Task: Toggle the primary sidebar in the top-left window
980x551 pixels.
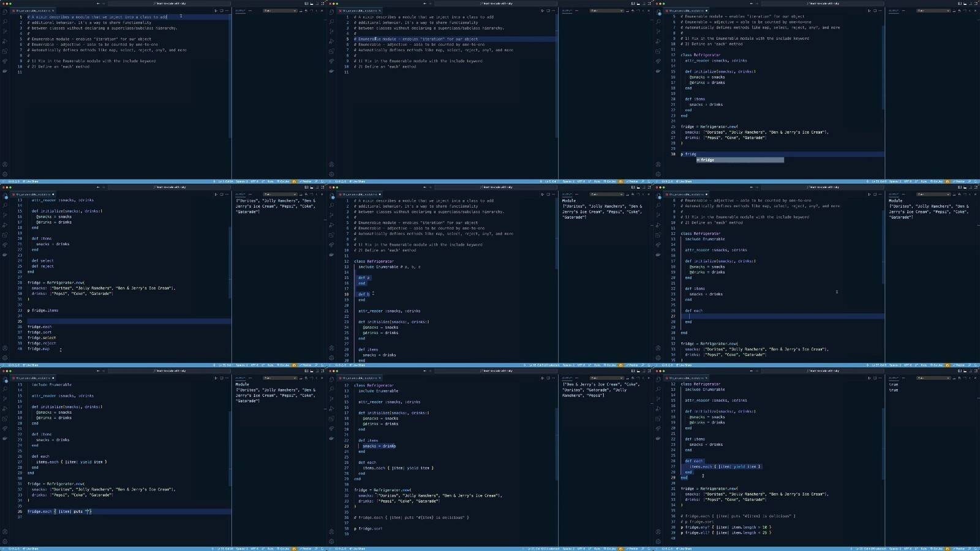Action: (307, 3)
